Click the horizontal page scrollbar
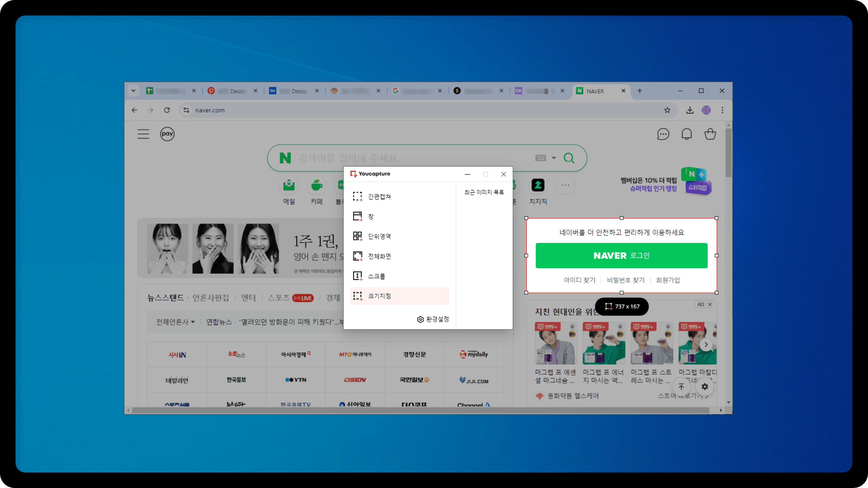This screenshot has height=488, width=868. coord(420,410)
